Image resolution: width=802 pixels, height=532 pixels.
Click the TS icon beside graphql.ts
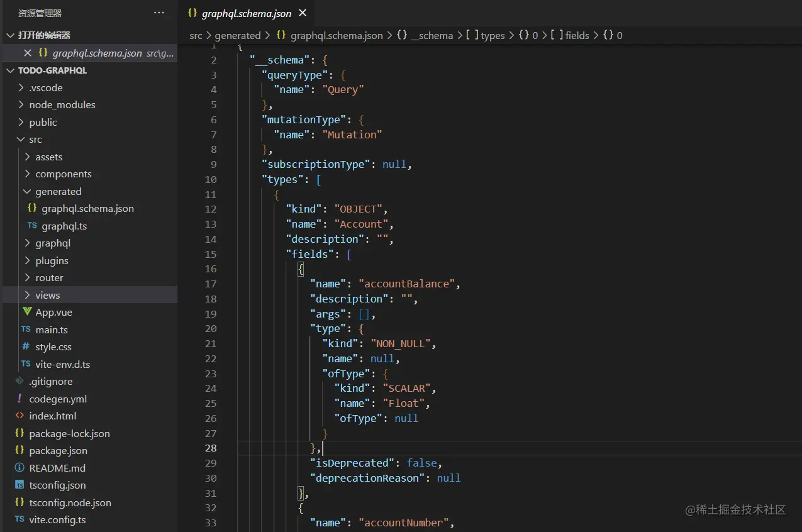32,226
